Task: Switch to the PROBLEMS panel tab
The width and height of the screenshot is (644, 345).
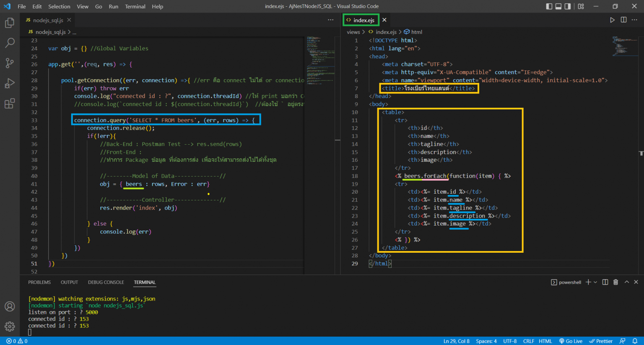Action: coord(39,282)
